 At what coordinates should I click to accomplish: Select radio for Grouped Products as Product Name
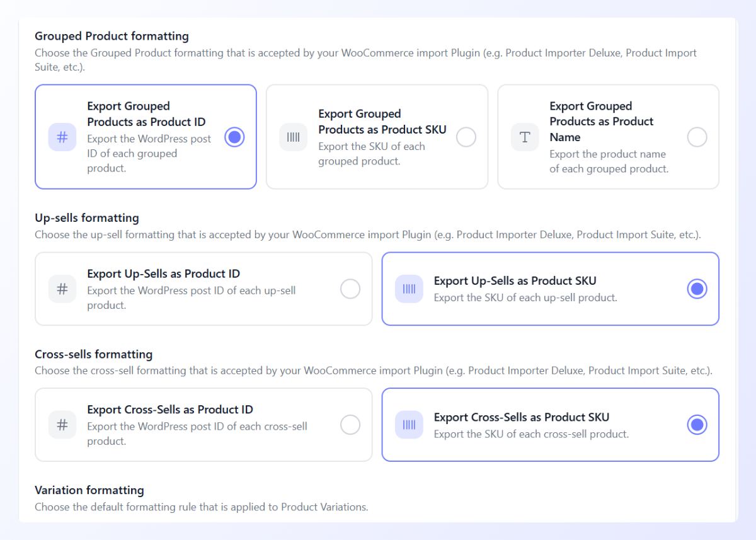[x=697, y=137]
